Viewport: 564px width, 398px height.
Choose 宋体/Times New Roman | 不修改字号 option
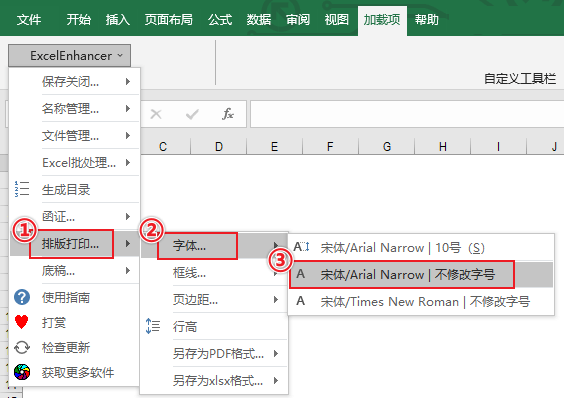[421, 301]
